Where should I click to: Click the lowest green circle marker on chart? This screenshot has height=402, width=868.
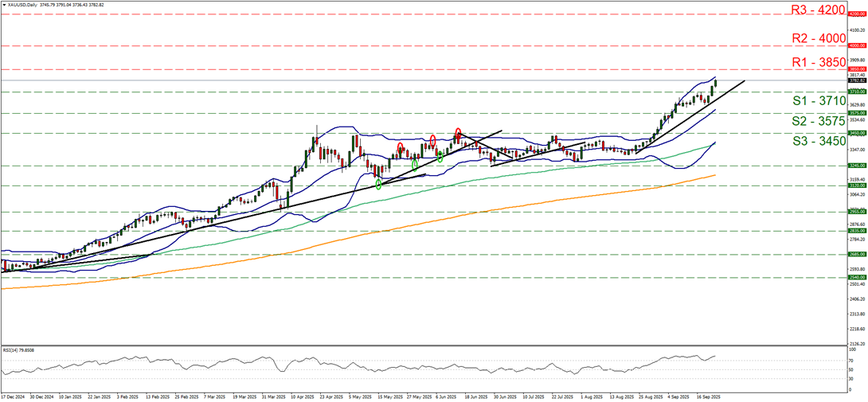[x=378, y=185]
